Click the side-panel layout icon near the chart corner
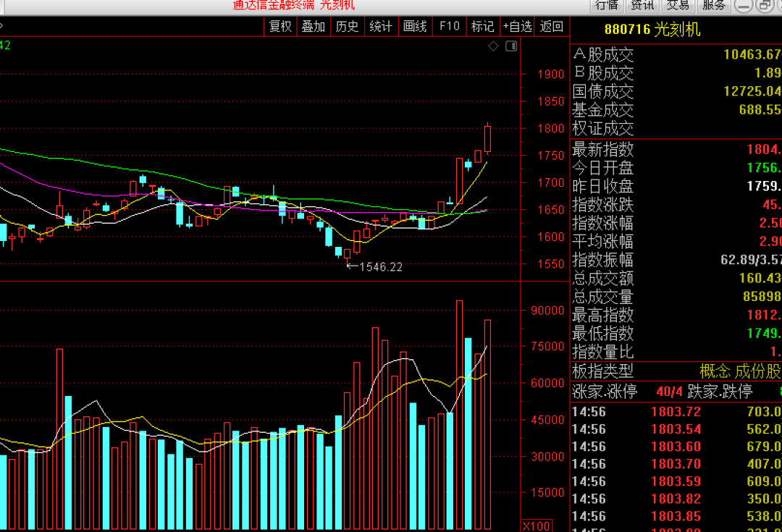Viewport: 782px width, 532px height. tap(511, 45)
